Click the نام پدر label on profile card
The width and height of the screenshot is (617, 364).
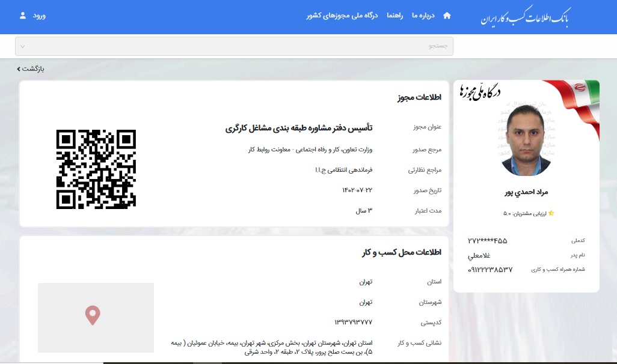578,255
